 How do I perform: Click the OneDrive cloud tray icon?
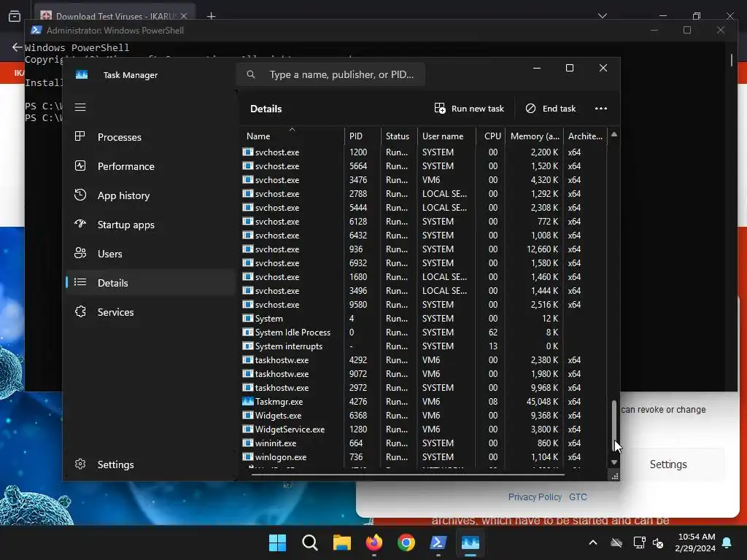coord(616,542)
